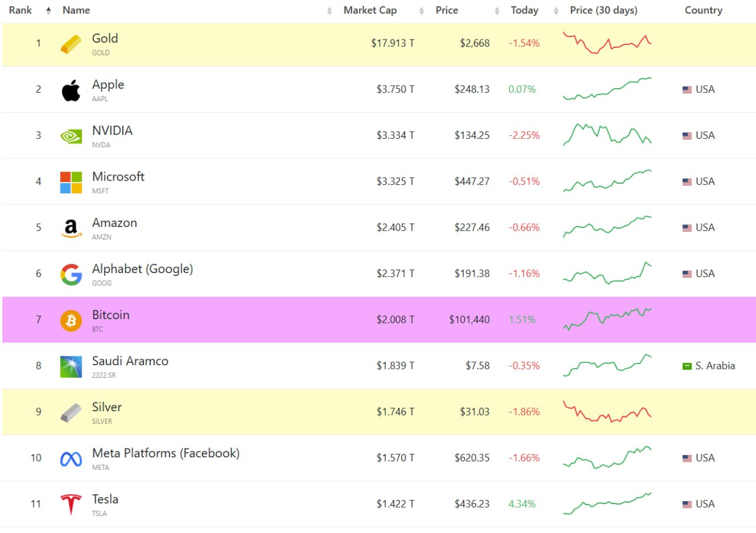Sort by Market Cap header arrows
This screenshot has width=756, height=533.
pyautogui.click(x=422, y=11)
